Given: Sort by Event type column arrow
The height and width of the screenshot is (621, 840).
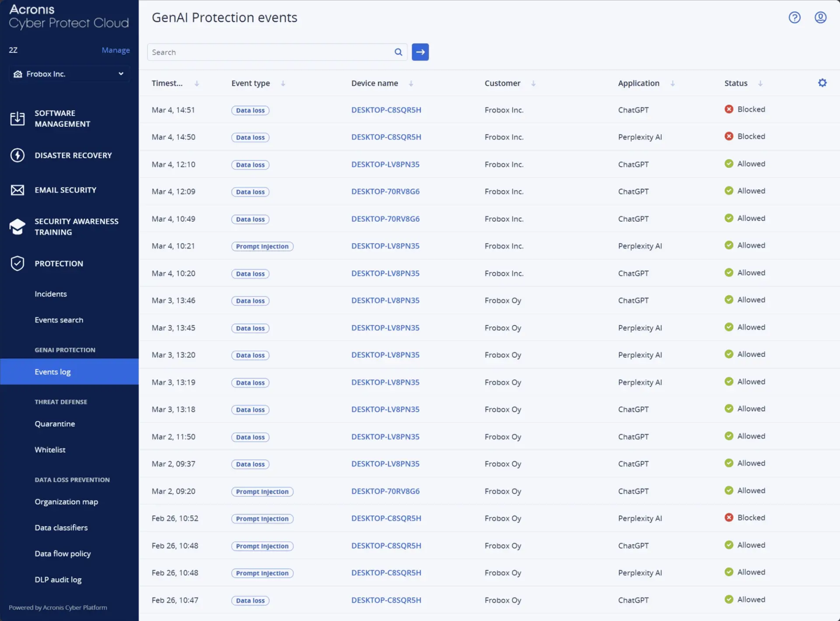Looking at the screenshot, I should (x=283, y=84).
